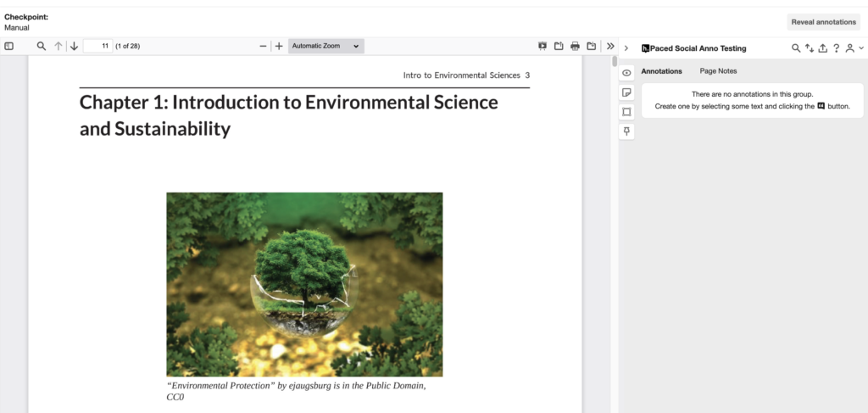This screenshot has width=868, height=413.
Task: Open the Paced Social Anno Testing group
Action: tap(693, 48)
